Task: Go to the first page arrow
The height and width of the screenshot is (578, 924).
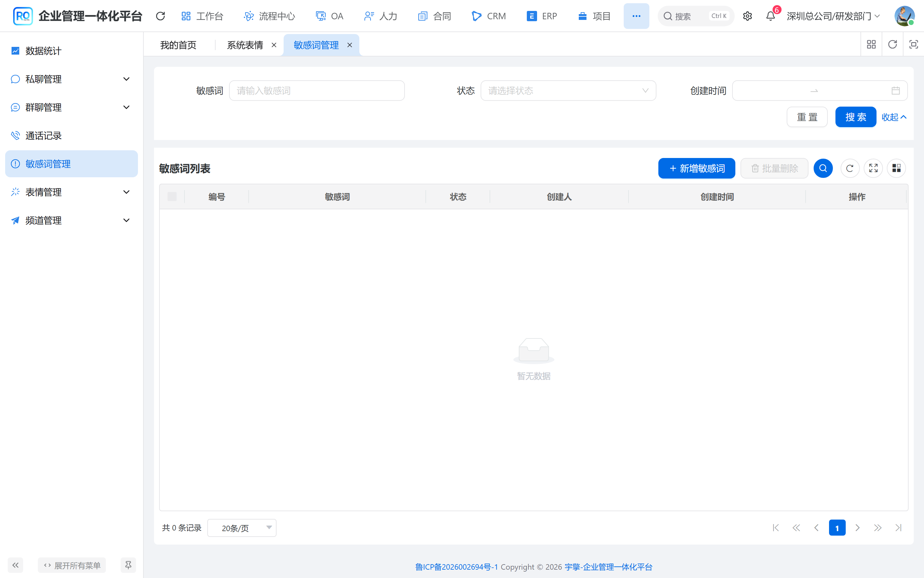Action: 775,528
